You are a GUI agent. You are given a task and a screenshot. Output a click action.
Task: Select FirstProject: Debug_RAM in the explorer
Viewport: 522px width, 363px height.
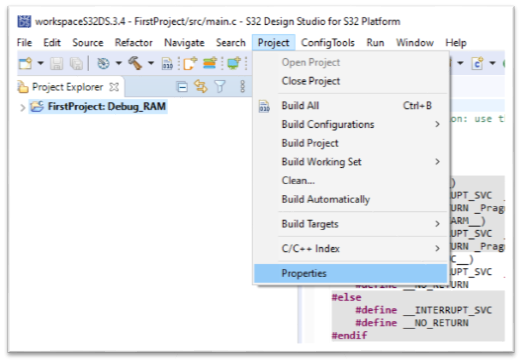(106, 107)
